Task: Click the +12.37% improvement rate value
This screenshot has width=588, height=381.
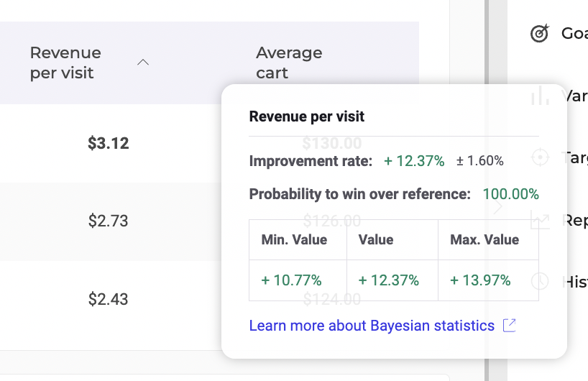Action: pyautogui.click(x=414, y=161)
